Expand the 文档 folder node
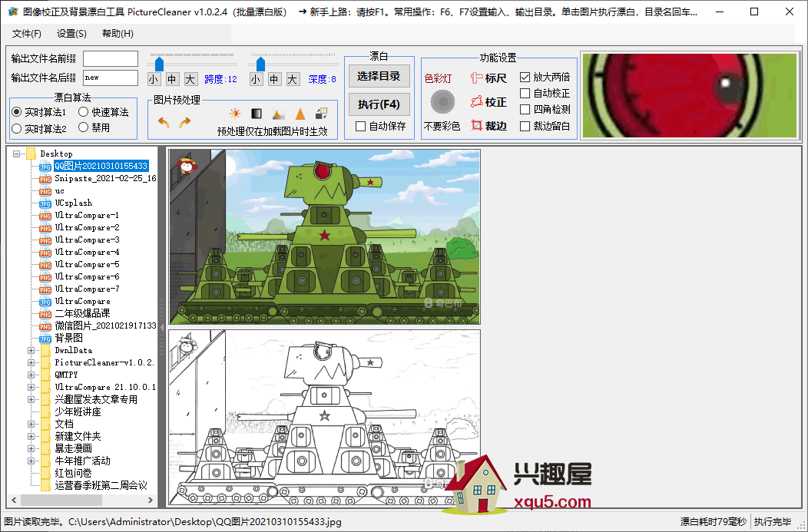Viewport: 808px width, 532px height. click(31, 425)
